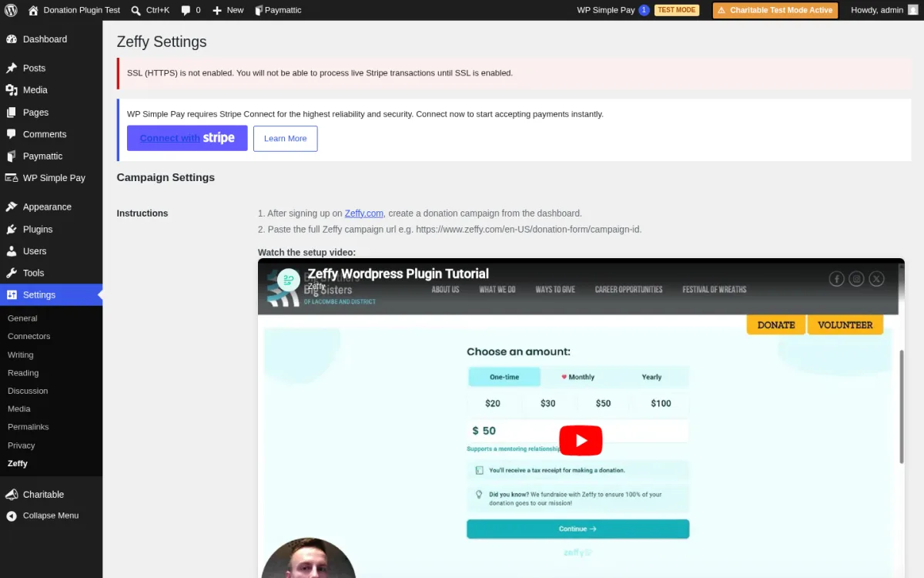Click the SSL not enabled warning text

(320, 73)
